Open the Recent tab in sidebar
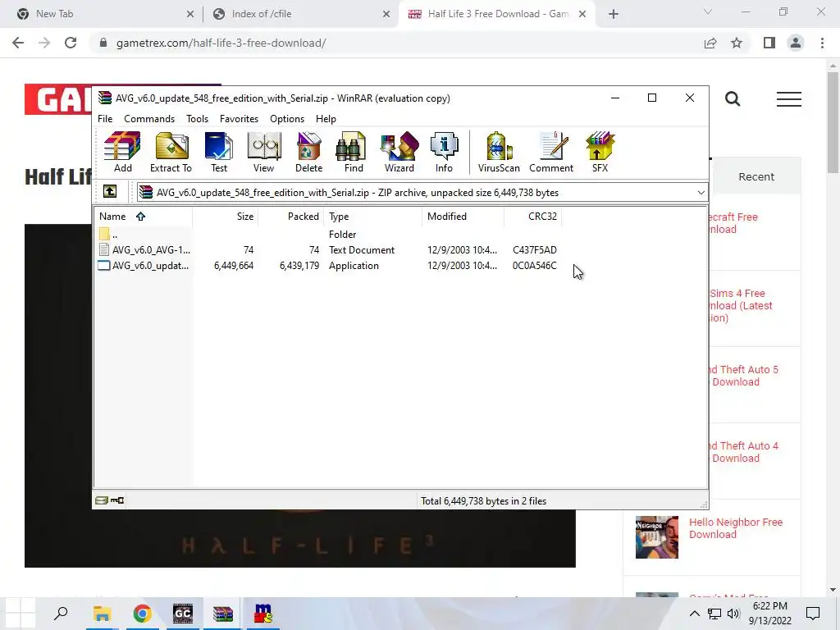 coord(756,177)
